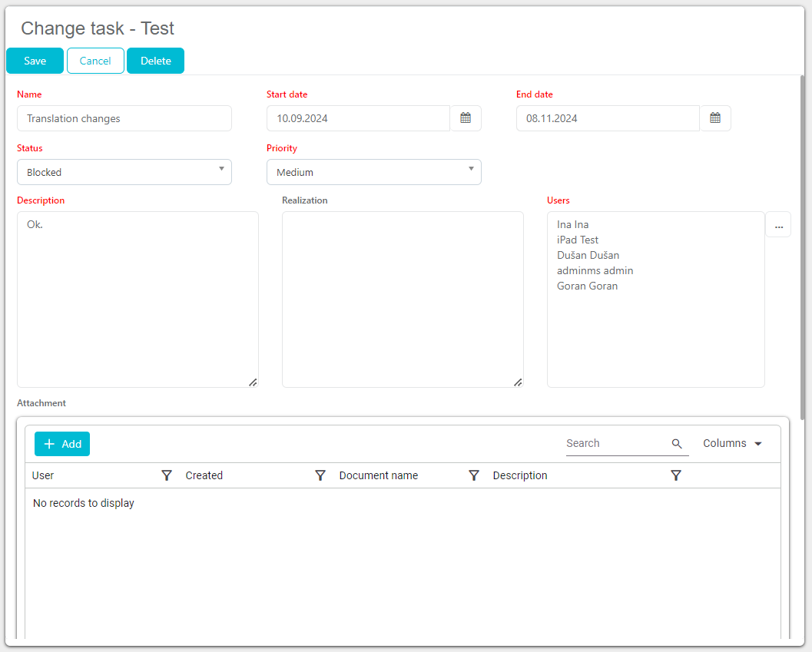812x652 pixels.
Task: Click the vertical scrollbar on the right
Action: point(803,246)
